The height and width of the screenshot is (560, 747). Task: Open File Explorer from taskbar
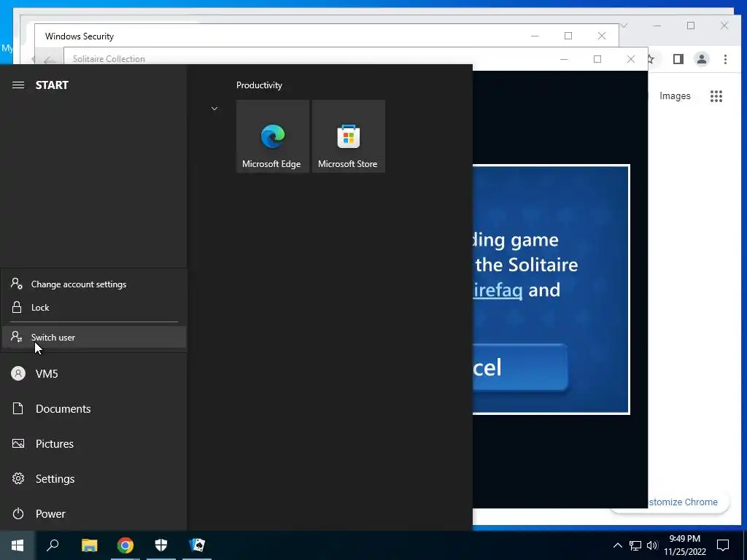click(89, 545)
